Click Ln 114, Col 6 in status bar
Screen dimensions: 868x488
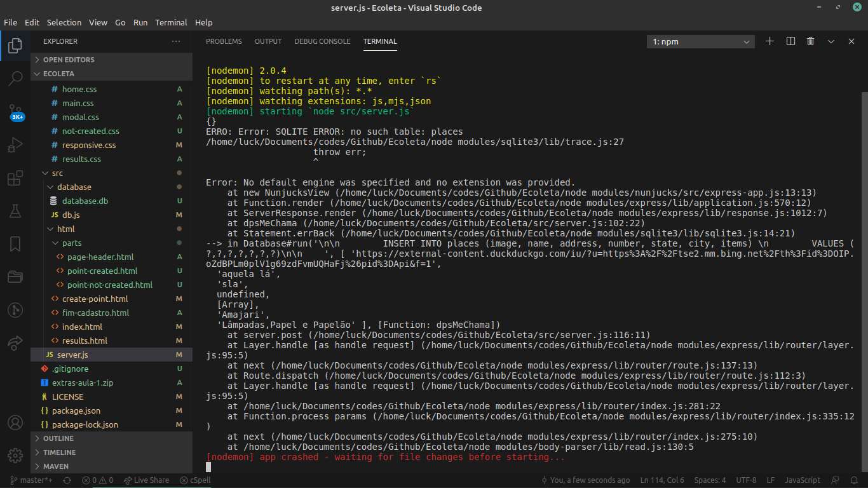pos(662,480)
